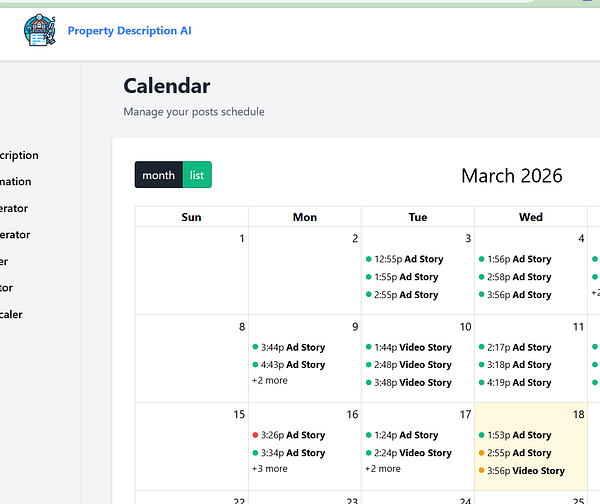600x504 pixels.
Task: Select day number 10 in calendar
Action: (x=465, y=327)
